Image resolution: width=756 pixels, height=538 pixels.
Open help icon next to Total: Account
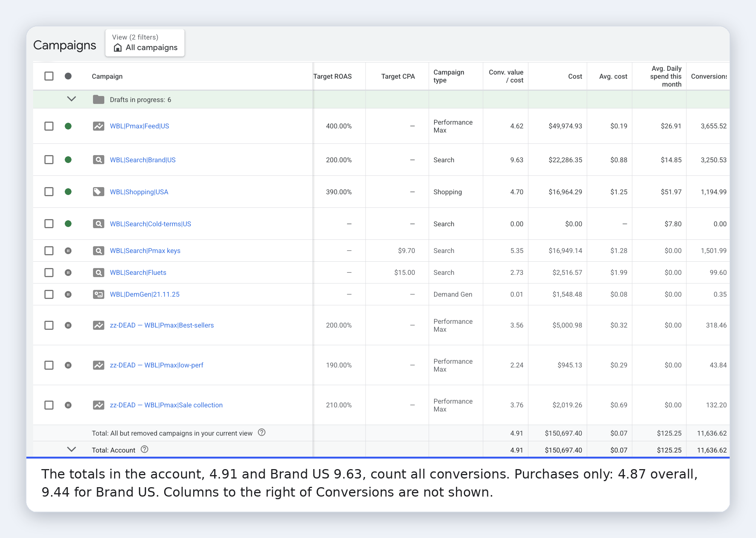pos(145,449)
